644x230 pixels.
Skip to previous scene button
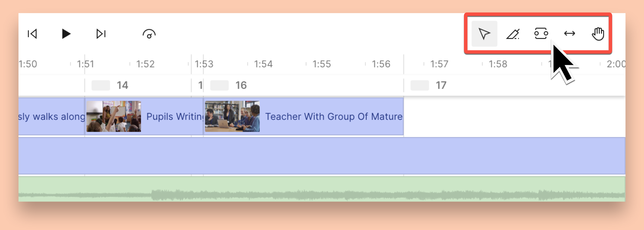coord(32,34)
